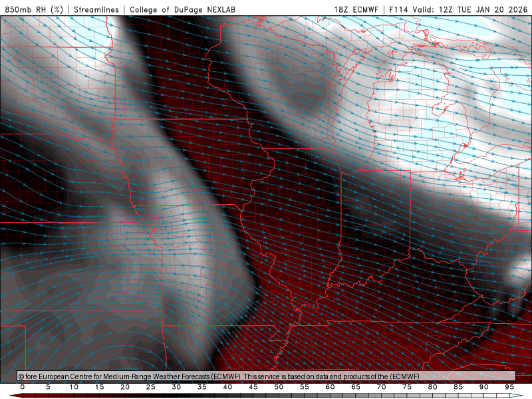Viewport: 532px width, 399px height.
Task: Click 'College of DuPage NEXLAB' header text
Action: click(182, 9)
